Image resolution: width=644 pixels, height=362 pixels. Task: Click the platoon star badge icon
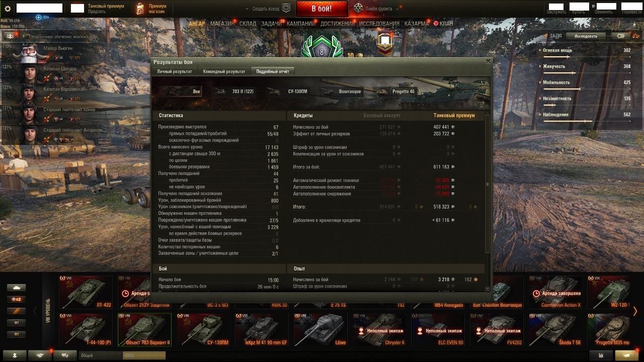(286, 9)
